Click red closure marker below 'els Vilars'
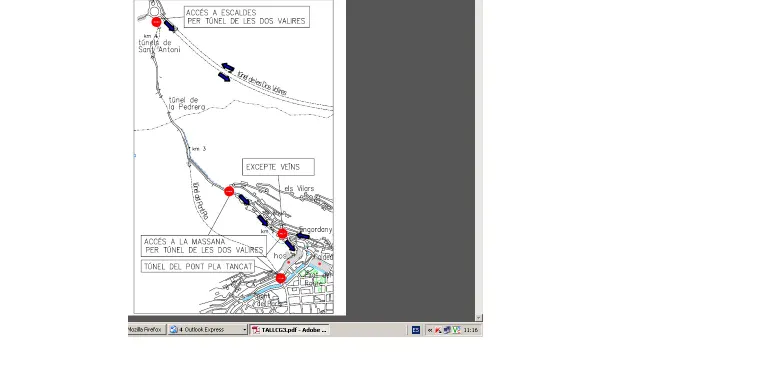Image resolution: width=768 pixels, height=384 pixels. coord(229,191)
